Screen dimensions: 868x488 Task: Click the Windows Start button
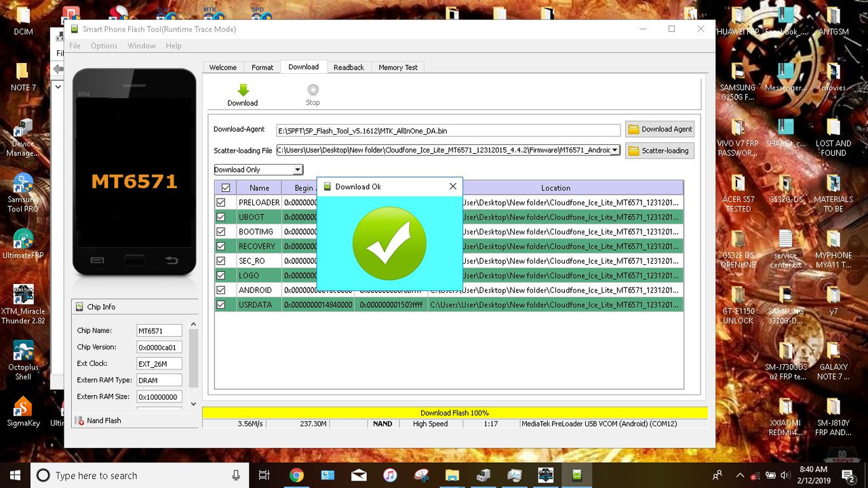coord(15,475)
